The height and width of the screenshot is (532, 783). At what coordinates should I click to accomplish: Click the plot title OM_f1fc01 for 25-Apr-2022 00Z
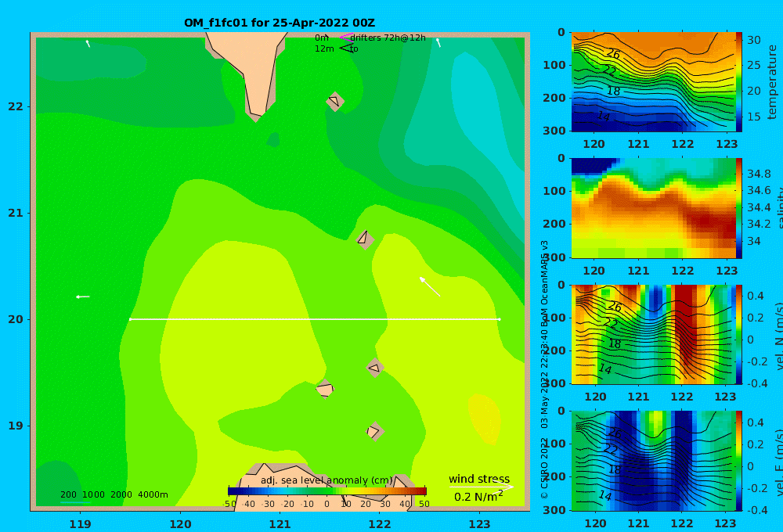[280, 23]
